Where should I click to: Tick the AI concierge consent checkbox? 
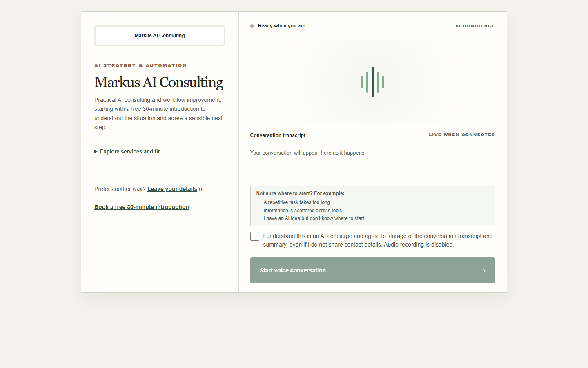255,236
